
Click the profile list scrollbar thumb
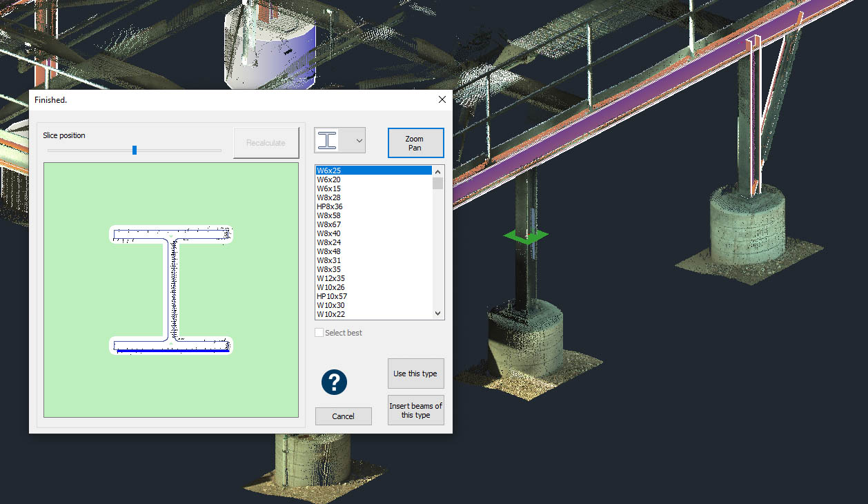(437, 183)
